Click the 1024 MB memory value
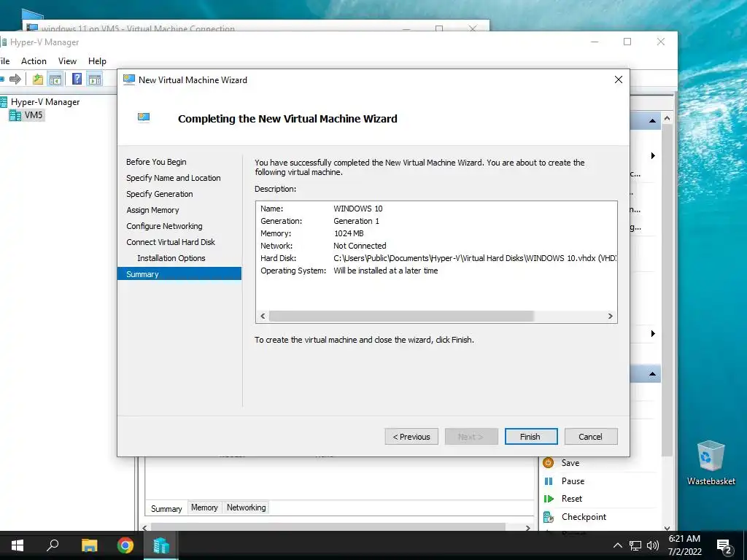Screen dimensions: 747x560 click(x=349, y=233)
